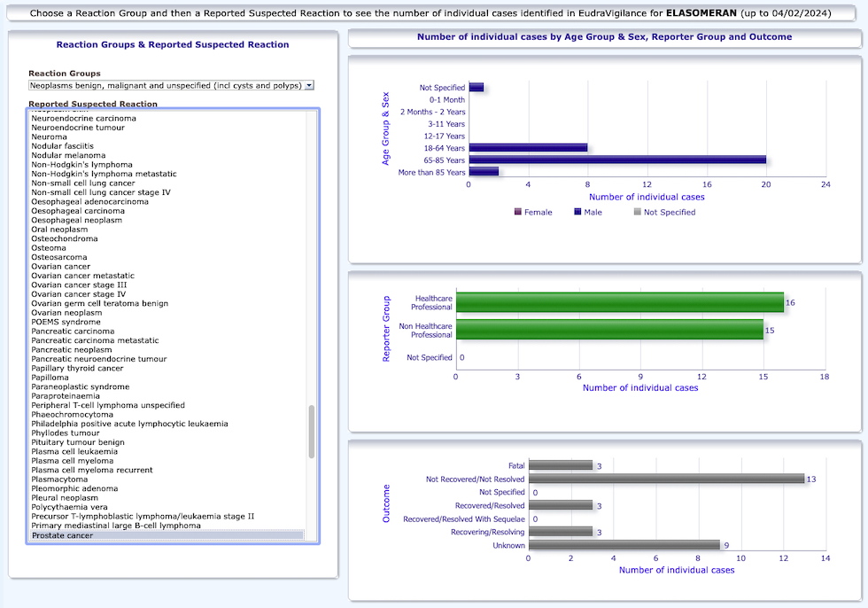This screenshot has width=868, height=608.
Task: Choose Precursor T-lymphoblastic lymphoma/leukaemia stage II
Action: click(143, 516)
